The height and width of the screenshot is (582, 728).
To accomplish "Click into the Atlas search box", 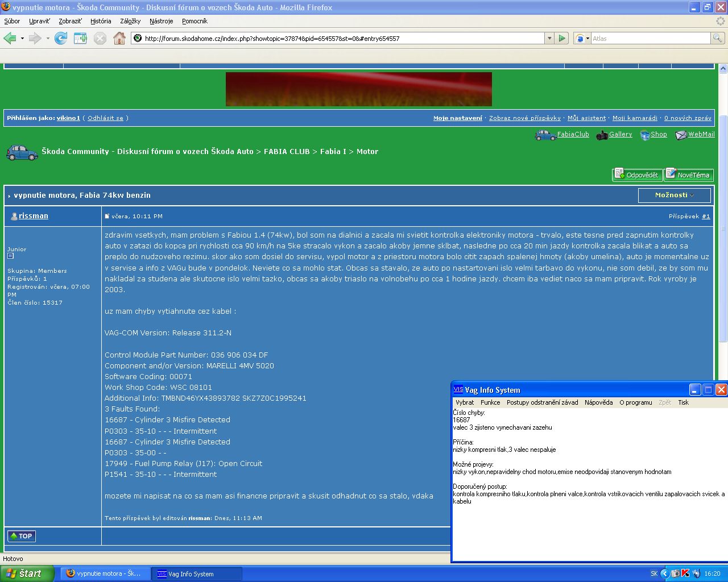I will click(x=651, y=38).
